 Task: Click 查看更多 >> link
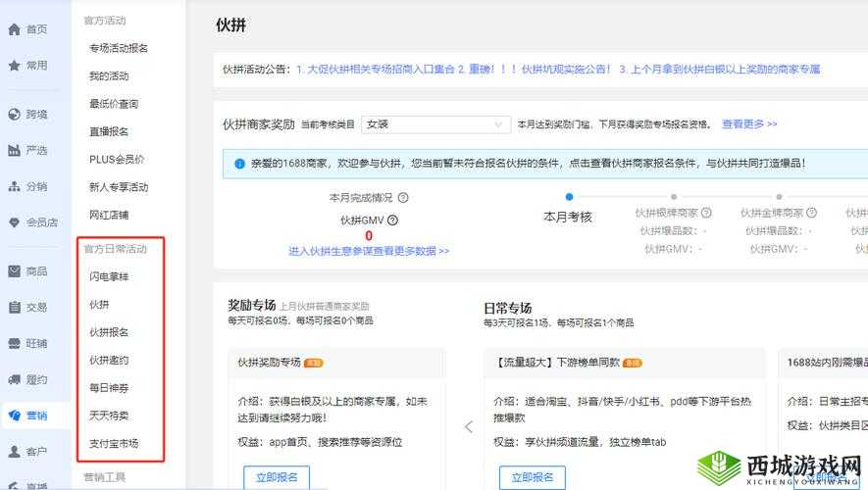(x=749, y=123)
